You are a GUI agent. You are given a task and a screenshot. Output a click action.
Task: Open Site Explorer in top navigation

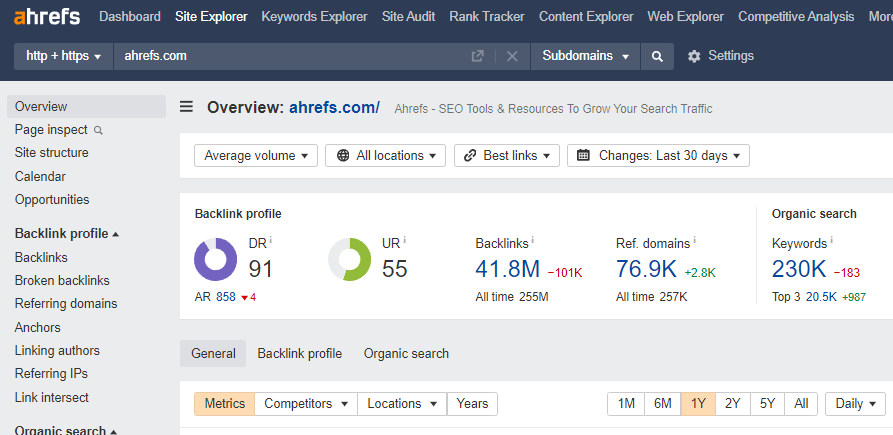coord(211,17)
